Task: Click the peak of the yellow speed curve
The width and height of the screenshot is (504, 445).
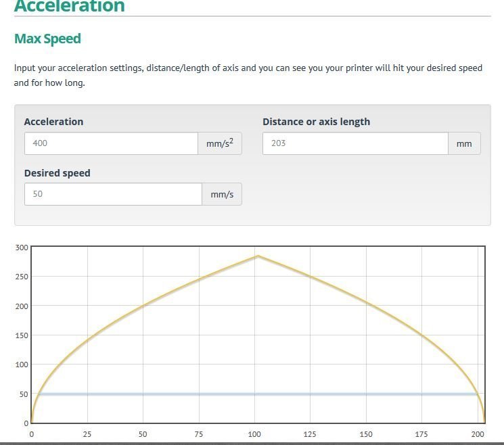Action: [x=258, y=256]
